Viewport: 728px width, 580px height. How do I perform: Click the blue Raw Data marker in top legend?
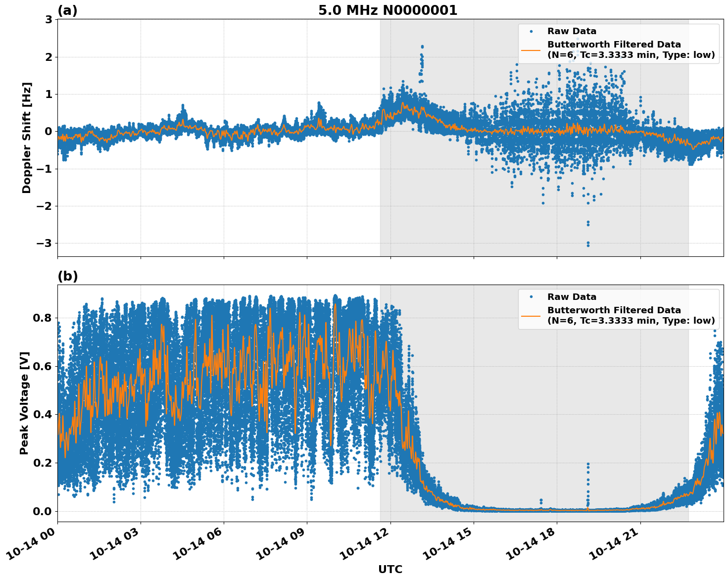(x=531, y=31)
